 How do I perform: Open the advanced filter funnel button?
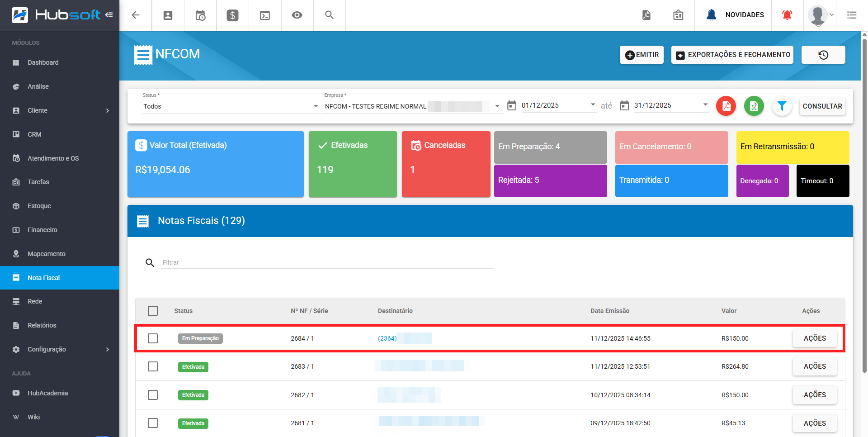tap(782, 106)
